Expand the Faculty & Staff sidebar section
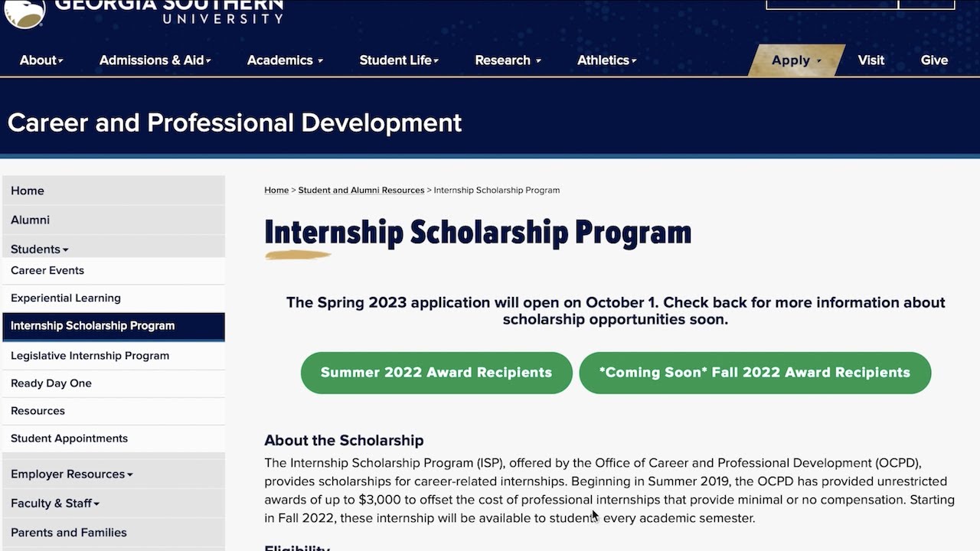Viewport: 980px width, 551px height. tap(55, 503)
